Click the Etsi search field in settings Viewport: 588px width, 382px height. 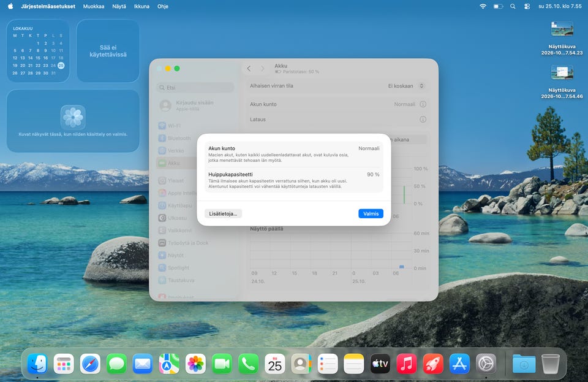point(195,88)
